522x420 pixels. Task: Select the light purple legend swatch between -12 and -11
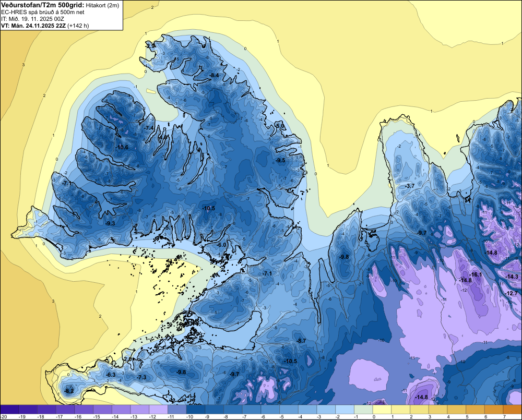coord(159,410)
